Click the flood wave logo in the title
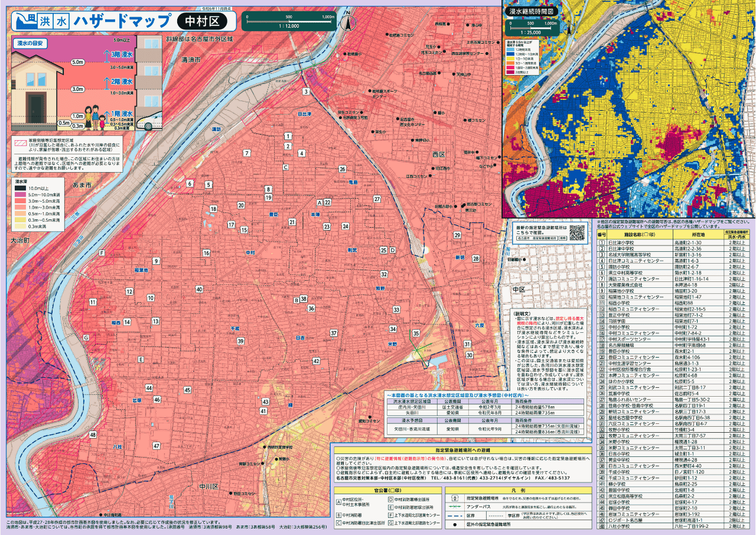Image resolution: width=756 pixels, height=535 pixels. (24, 21)
